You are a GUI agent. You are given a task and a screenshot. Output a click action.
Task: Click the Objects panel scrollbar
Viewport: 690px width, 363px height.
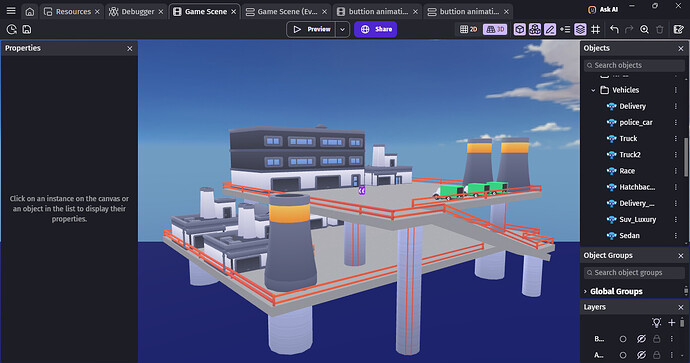point(686,157)
